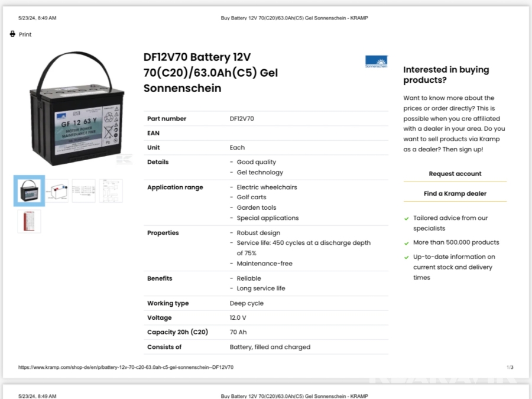This screenshot has width=532, height=399.
Task: Click the kramp.com URL in page footer
Action: pyautogui.click(x=125, y=367)
